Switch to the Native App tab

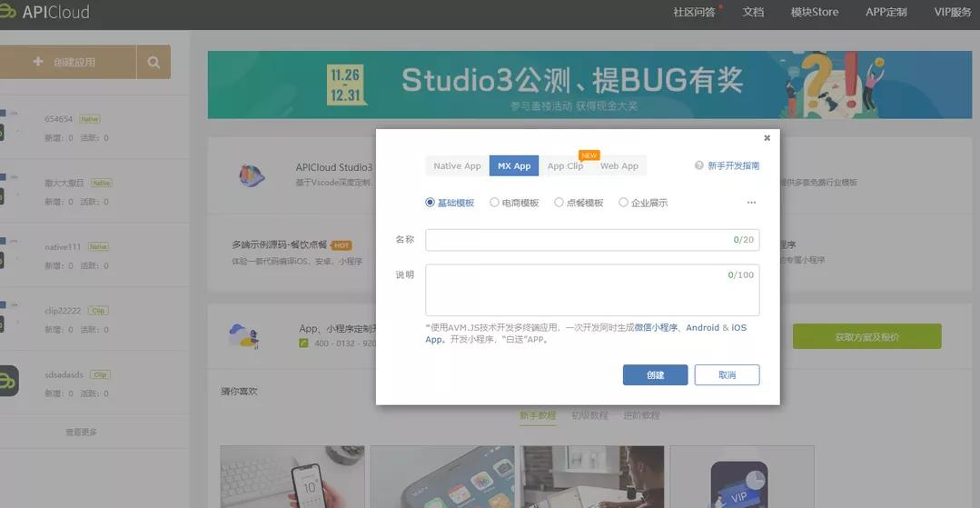click(x=457, y=165)
